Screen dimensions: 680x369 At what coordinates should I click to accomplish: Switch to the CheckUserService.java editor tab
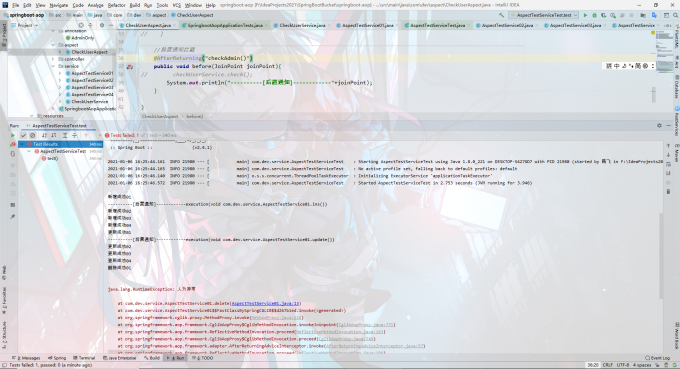302,25
